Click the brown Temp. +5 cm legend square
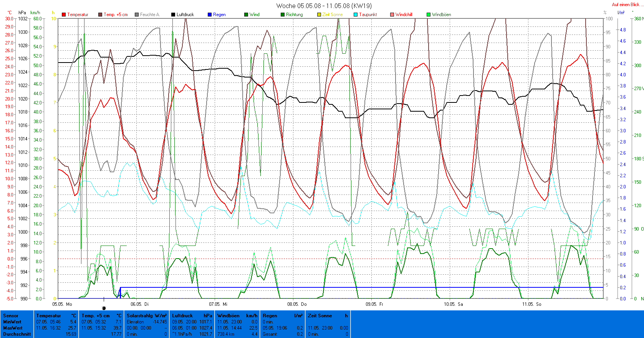 100,15
